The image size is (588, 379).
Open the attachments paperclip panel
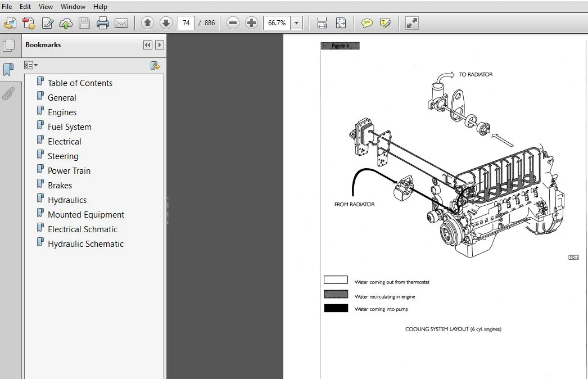coord(8,94)
